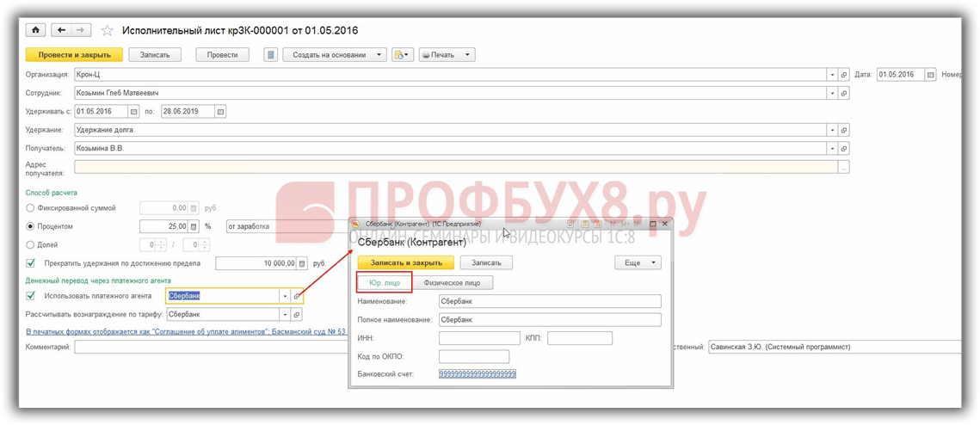Open the address editor ellipsis button
Viewport: 980px width, 425px height.
click(x=844, y=167)
